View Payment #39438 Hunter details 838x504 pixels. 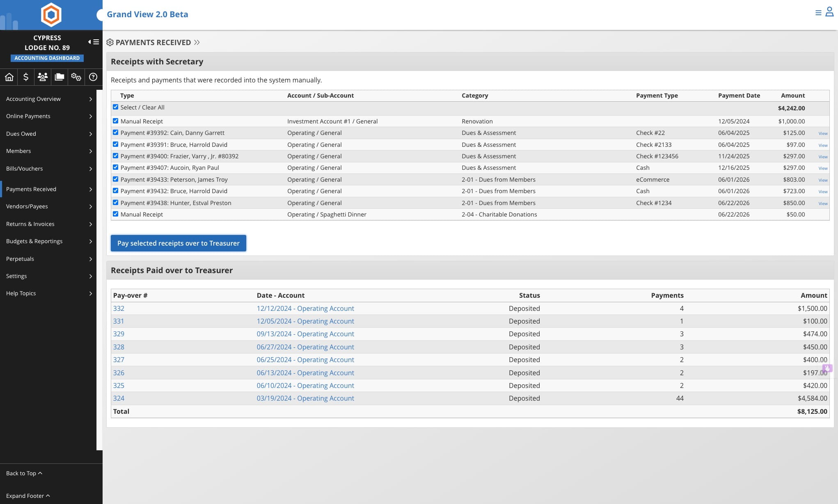pos(823,203)
